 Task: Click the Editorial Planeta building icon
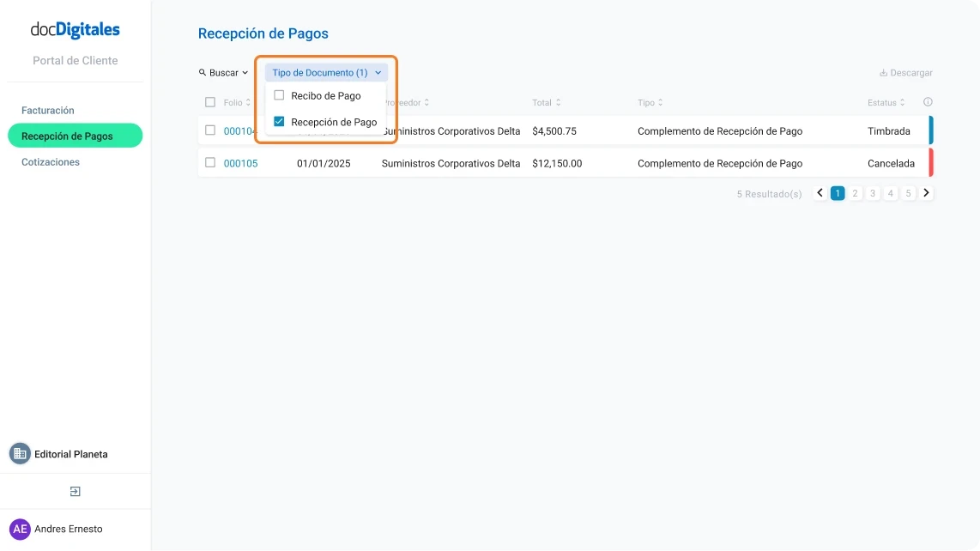tap(19, 453)
